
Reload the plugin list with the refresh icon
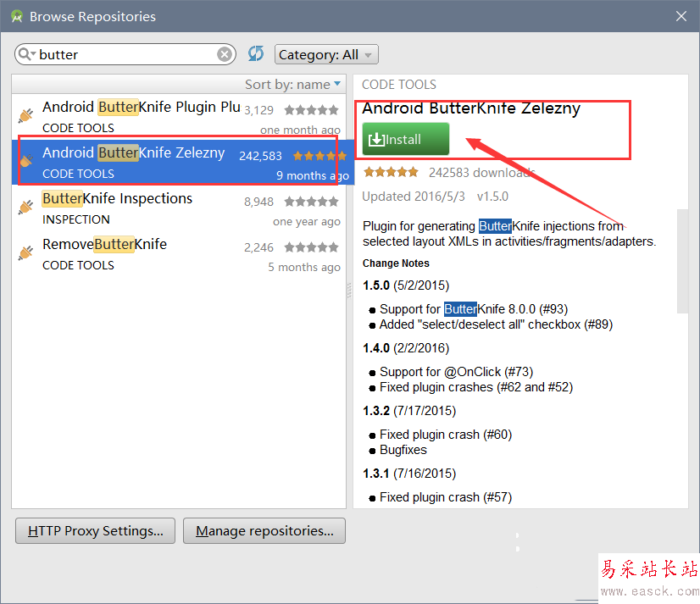256,54
